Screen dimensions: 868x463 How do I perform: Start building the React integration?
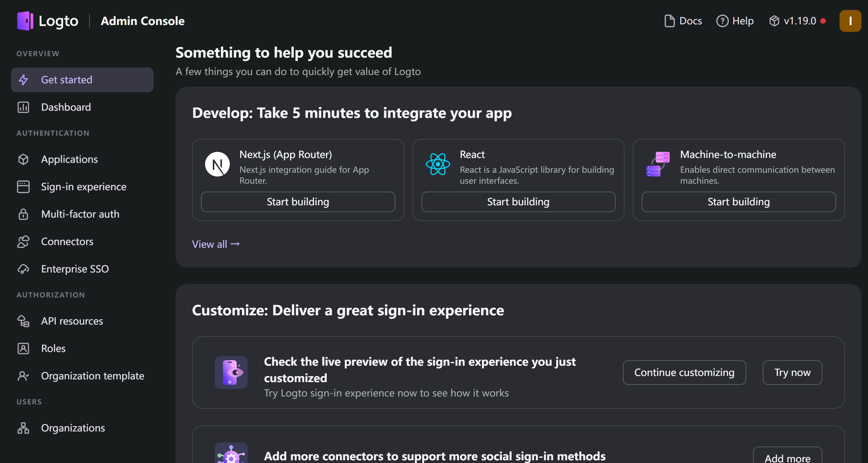click(x=518, y=202)
